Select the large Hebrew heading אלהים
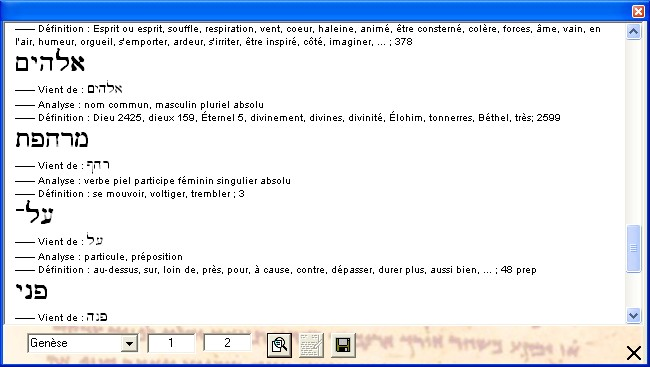650x367 pixels. [50, 62]
